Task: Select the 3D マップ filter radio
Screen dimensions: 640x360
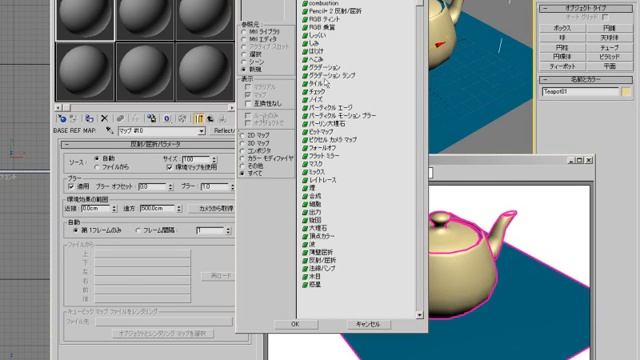Action: (242, 143)
